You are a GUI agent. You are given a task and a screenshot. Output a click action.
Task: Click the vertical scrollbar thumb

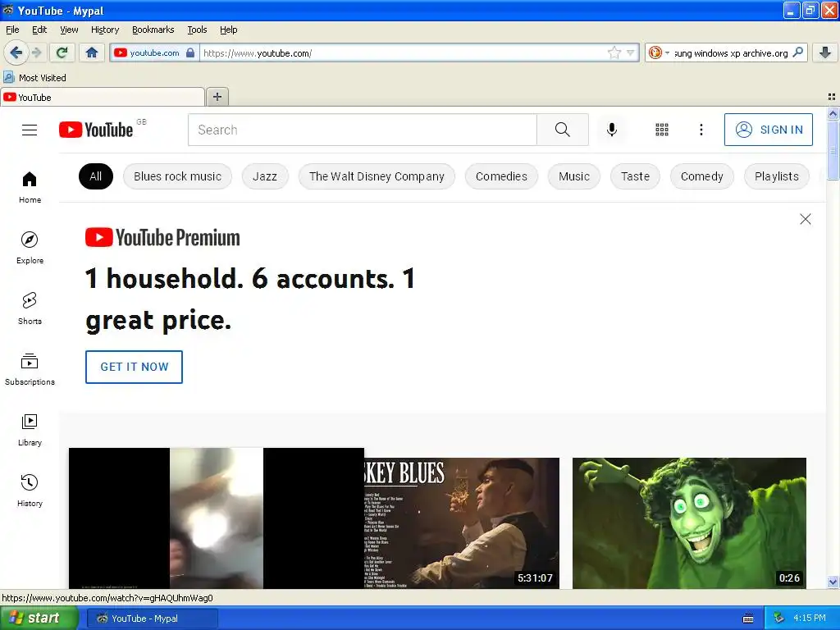point(833,151)
